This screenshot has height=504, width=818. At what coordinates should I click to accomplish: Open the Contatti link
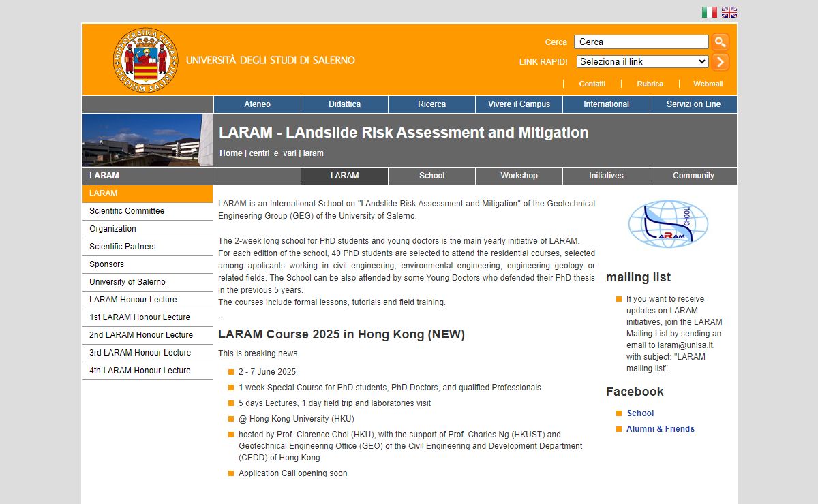592,84
